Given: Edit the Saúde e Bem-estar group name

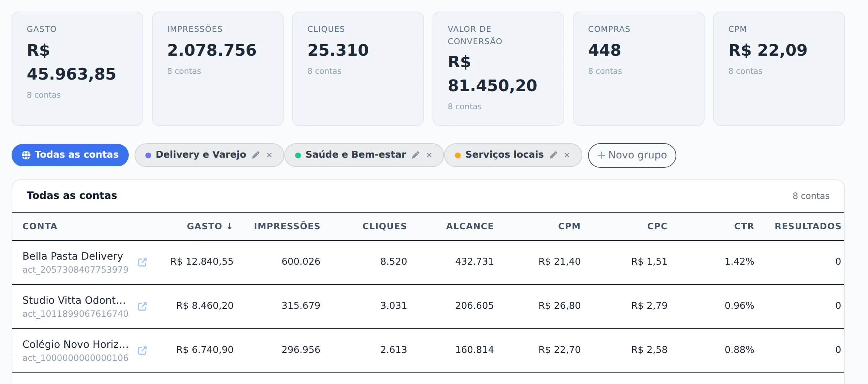Looking at the screenshot, I should coord(416,155).
